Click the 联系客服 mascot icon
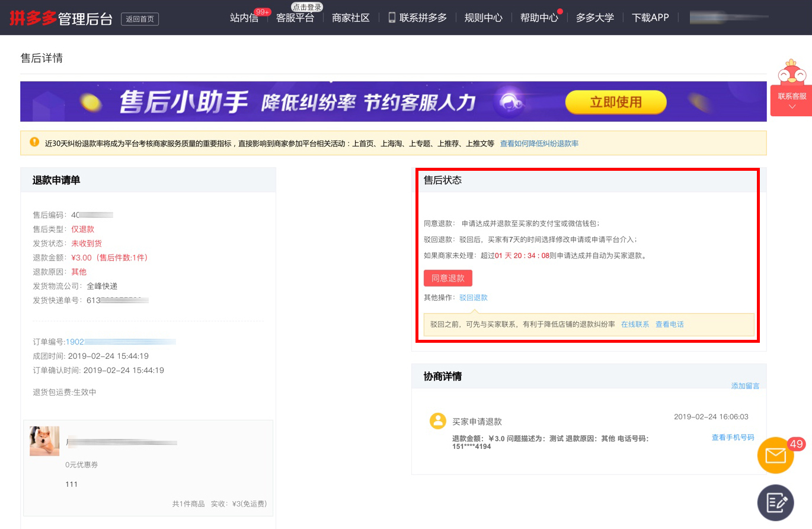812x529 pixels. coord(792,72)
